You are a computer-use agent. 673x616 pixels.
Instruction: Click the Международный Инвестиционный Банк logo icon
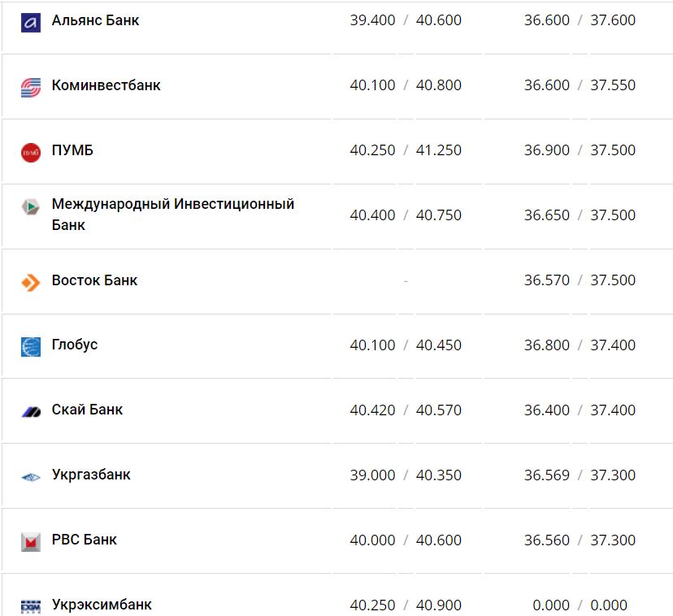coord(31,207)
